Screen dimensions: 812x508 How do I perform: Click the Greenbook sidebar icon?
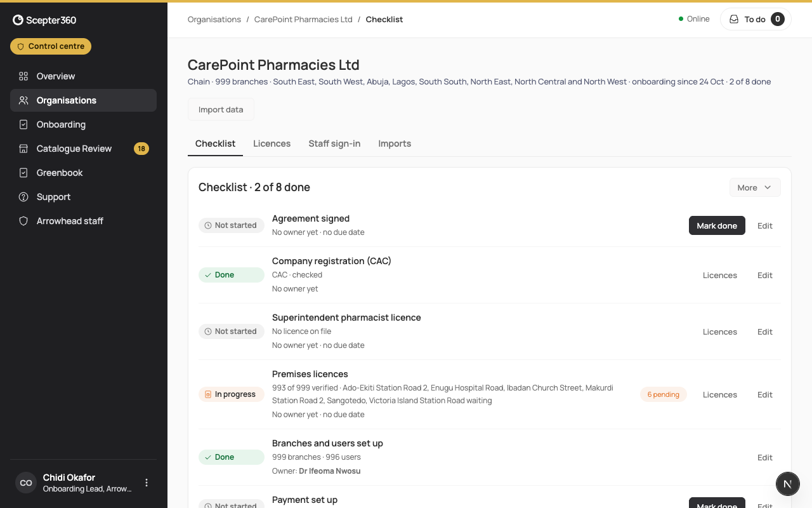[x=23, y=173]
